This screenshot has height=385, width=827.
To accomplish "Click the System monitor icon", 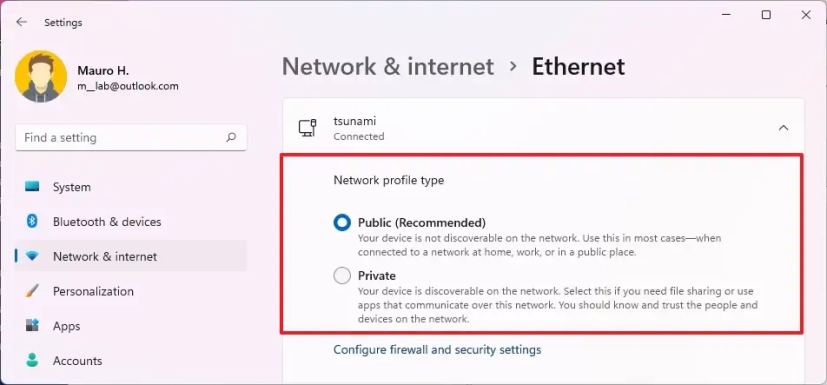I will click(x=32, y=187).
